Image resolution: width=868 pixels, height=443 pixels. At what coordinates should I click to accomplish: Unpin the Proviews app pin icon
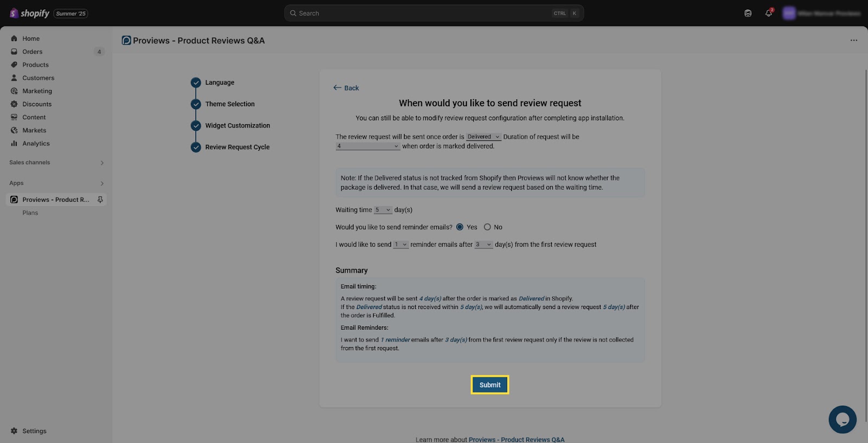(x=100, y=200)
